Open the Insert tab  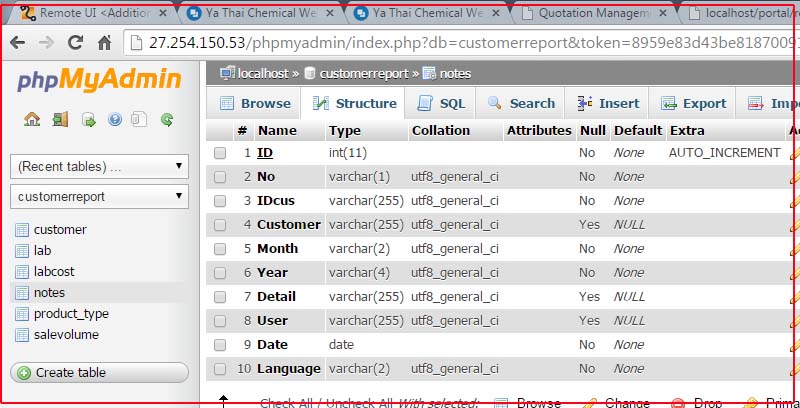[608, 104]
